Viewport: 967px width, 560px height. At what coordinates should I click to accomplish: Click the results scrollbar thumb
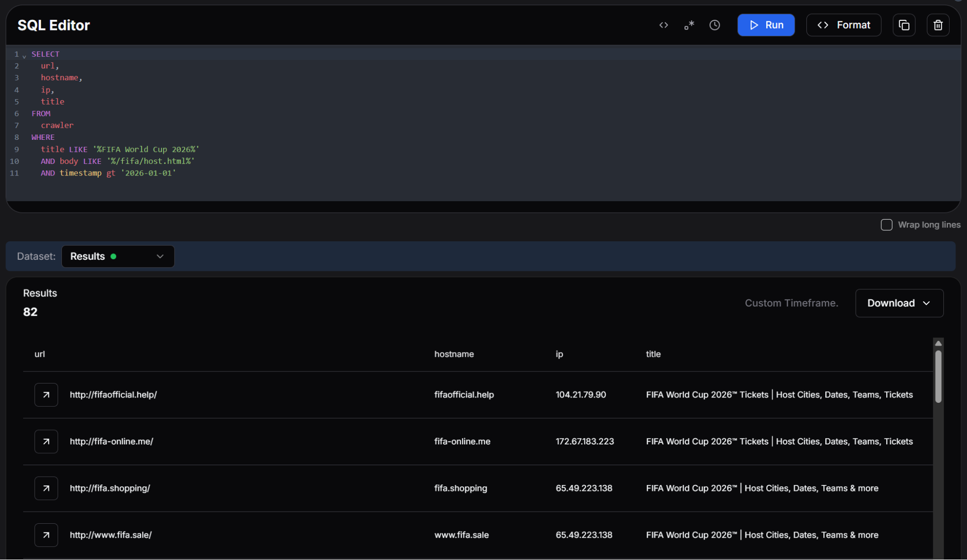tap(938, 376)
